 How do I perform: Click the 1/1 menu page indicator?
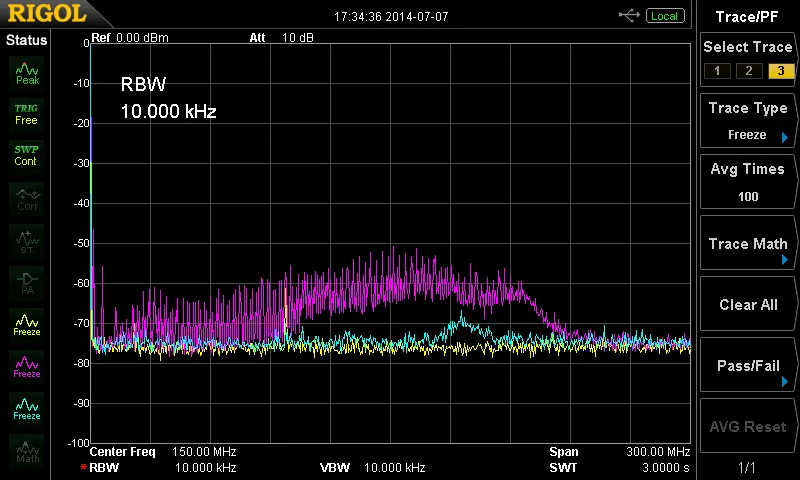[747, 467]
